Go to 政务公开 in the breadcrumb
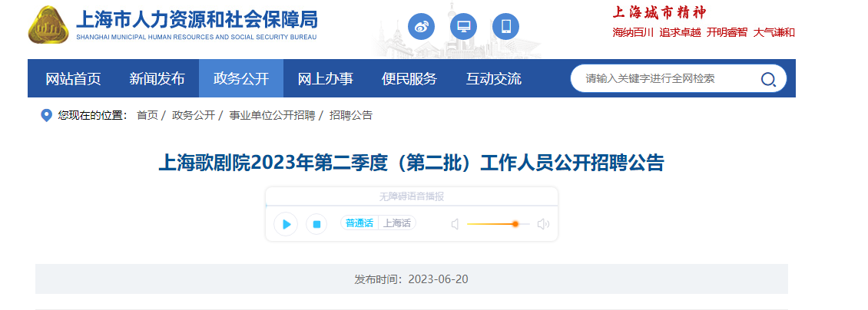 (194, 116)
